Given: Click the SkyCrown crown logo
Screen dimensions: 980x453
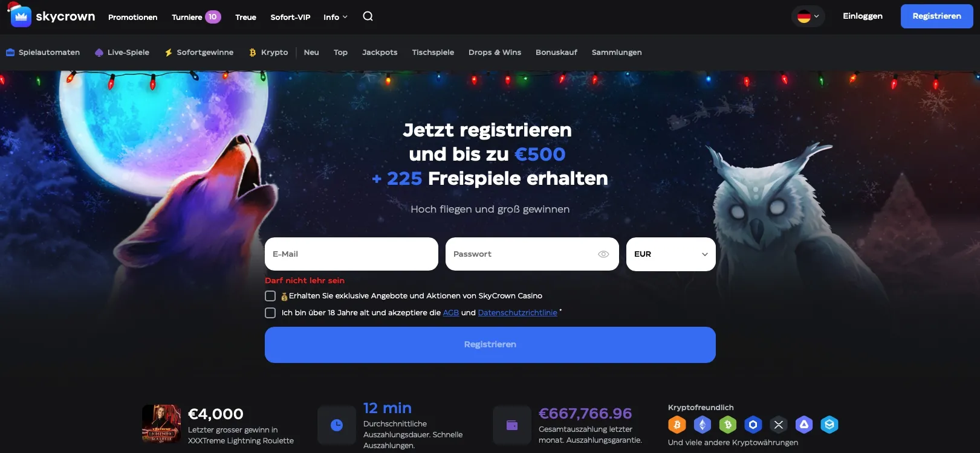Looking at the screenshot, I should (21, 16).
